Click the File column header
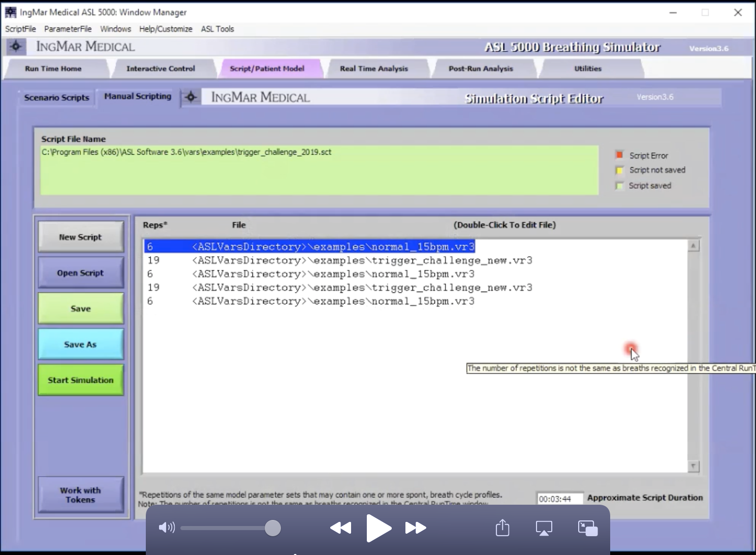The width and height of the screenshot is (756, 555). pos(239,225)
